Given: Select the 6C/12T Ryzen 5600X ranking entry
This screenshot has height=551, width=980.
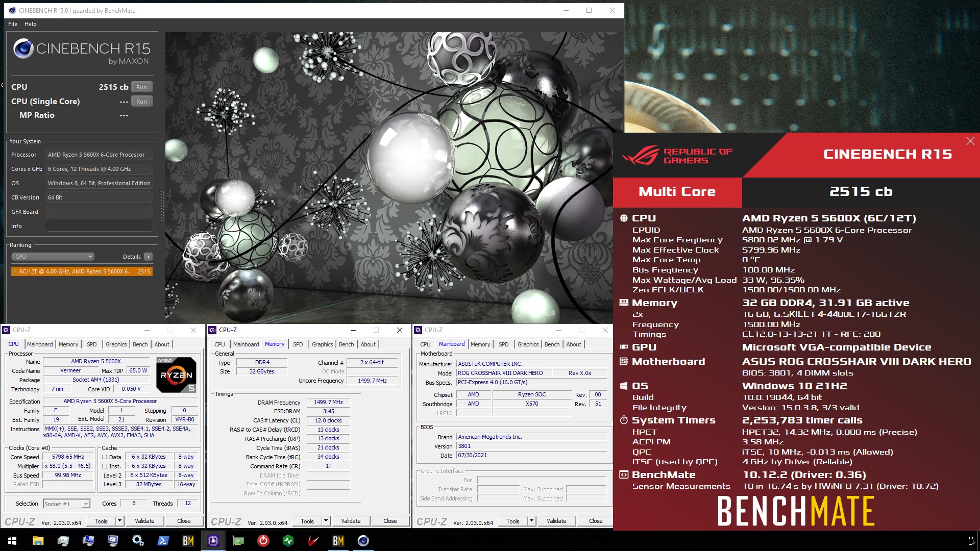Looking at the screenshot, I should [x=82, y=271].
